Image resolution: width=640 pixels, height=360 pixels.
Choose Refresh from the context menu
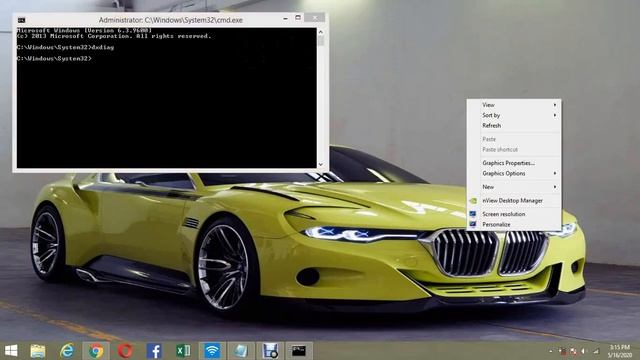(514, 126)
